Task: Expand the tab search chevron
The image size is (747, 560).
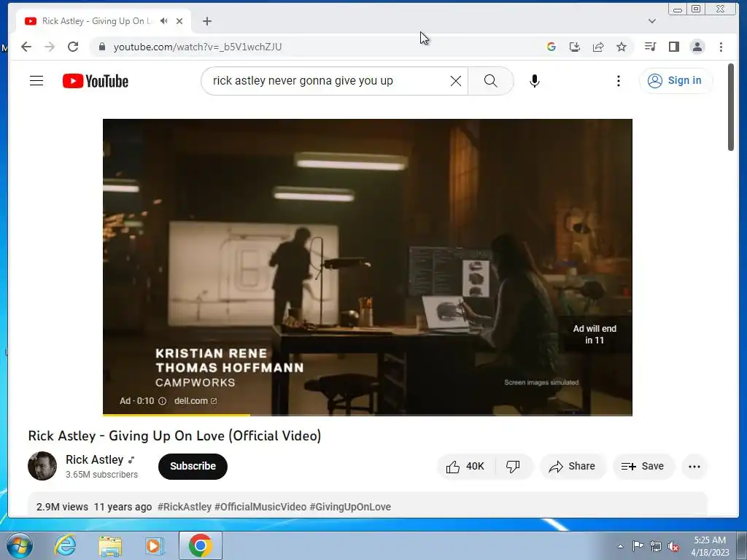Action: [x=652, y=21]
